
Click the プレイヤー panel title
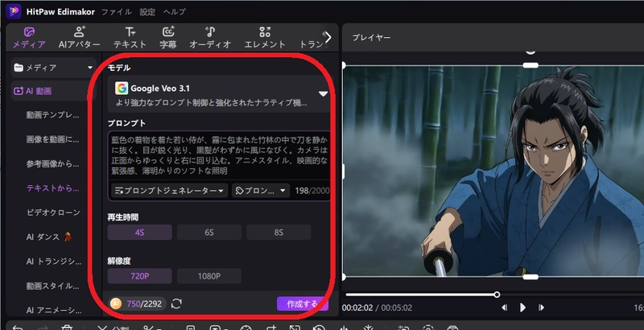(371, 37)
